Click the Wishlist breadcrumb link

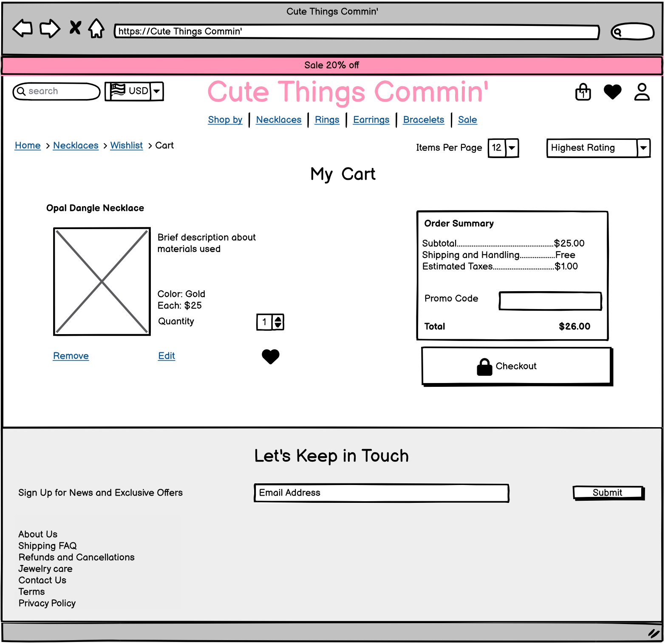pyautogui.click(x=126, y=145)
